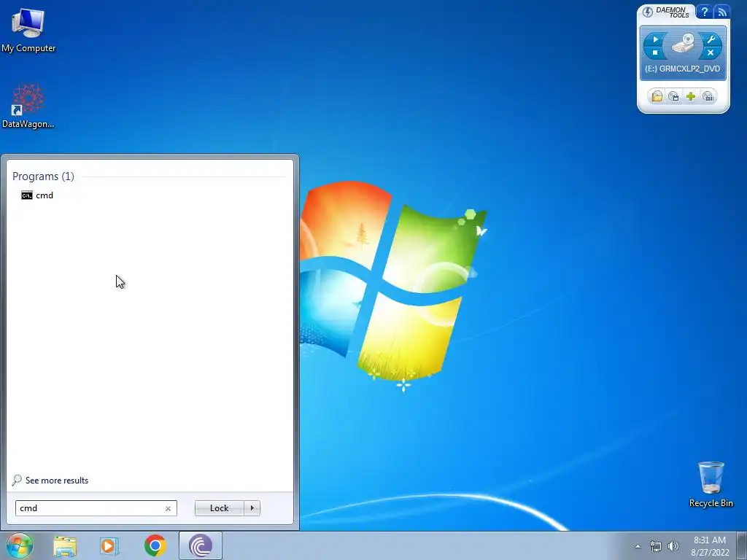Click the virtual drive disc icon in gadget
747x560 pixels.
(683, 44)
